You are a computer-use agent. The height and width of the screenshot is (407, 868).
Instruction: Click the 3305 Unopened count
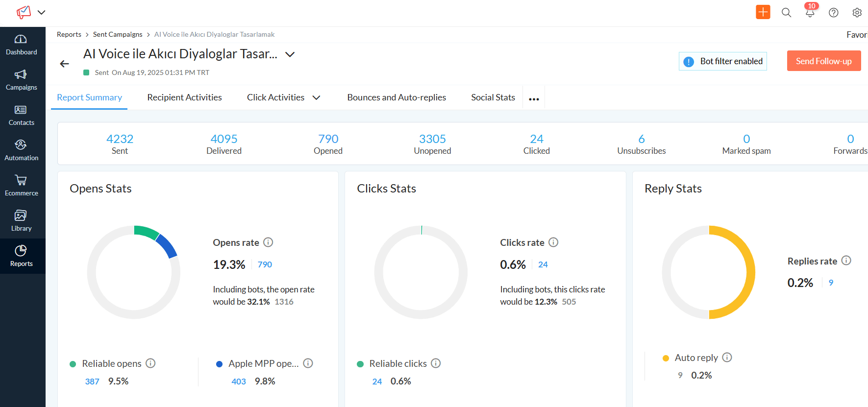(x=432, y=139)
